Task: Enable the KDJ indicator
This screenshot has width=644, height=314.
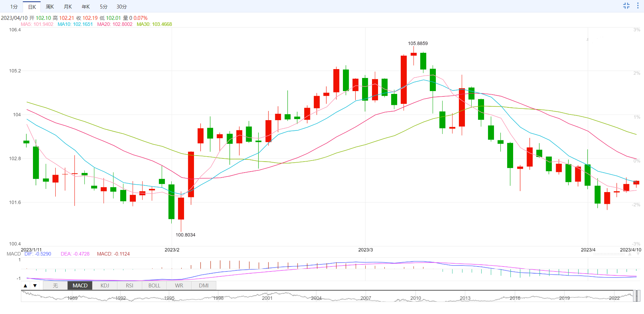Action: (x=105, y=286)
